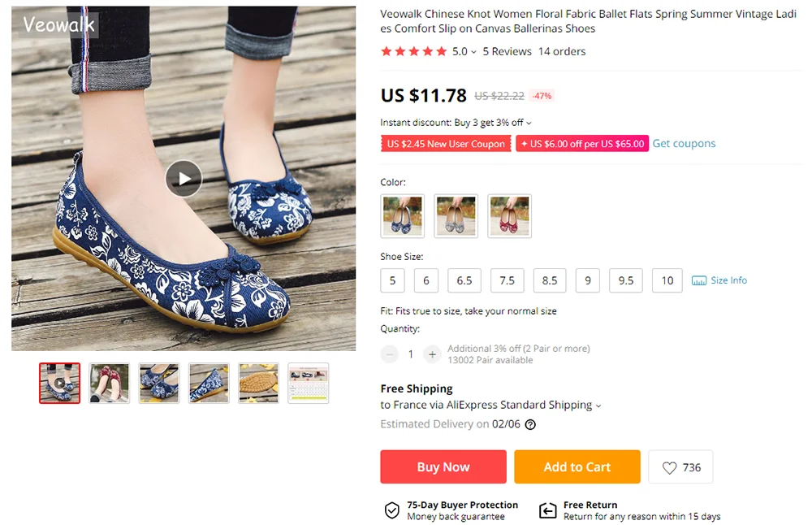Click the Veowalk logo on the photo
The image size is (812, 525).
point(57,25)
